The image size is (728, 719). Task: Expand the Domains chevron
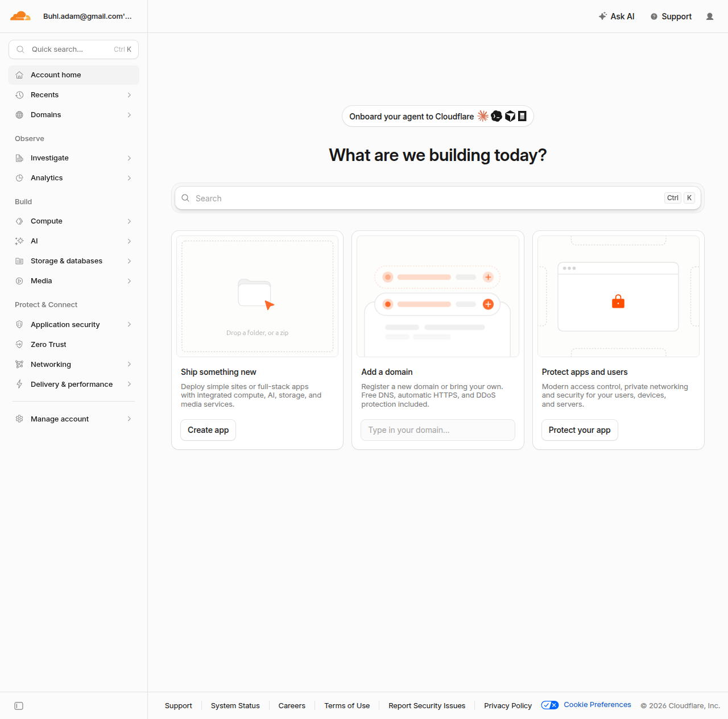pos(129,115)
